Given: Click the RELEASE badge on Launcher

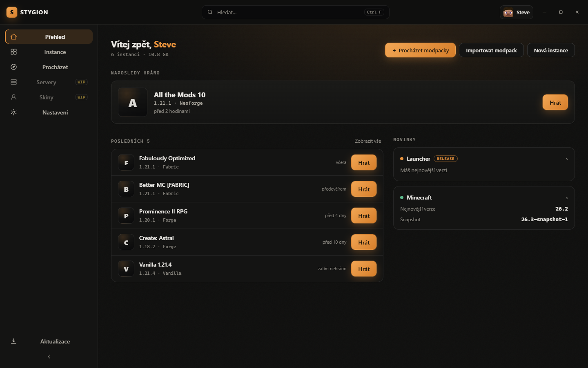Looking at the screenshot, I should (x=445, y=159).
